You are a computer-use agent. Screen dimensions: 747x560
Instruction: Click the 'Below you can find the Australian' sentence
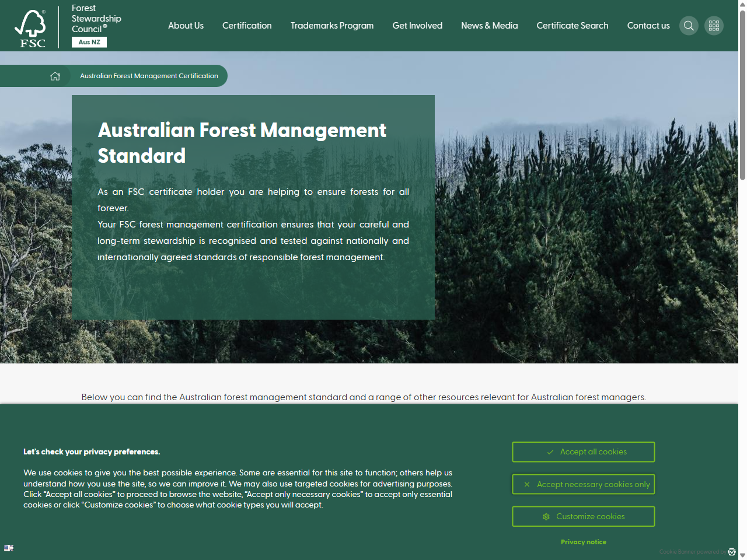tap(364, 397)
